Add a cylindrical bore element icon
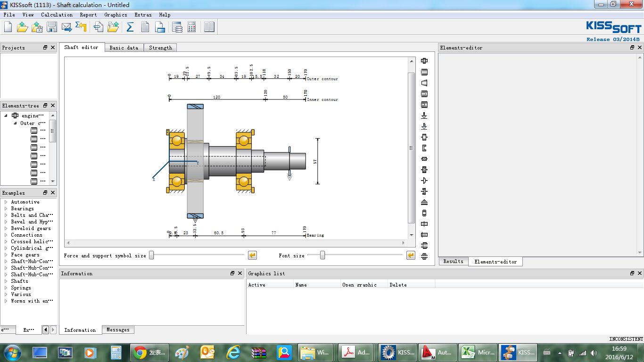644x362 pixels. coord(424,94)
